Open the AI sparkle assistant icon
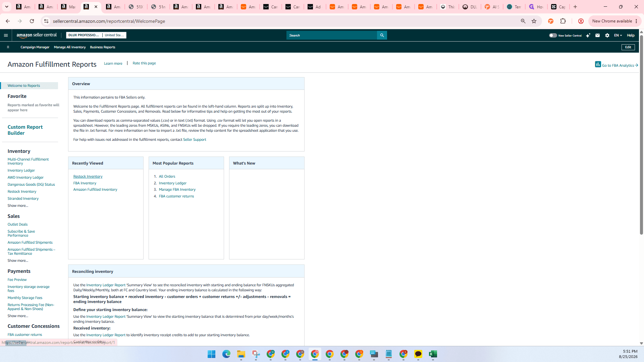 tap(588, 35)
